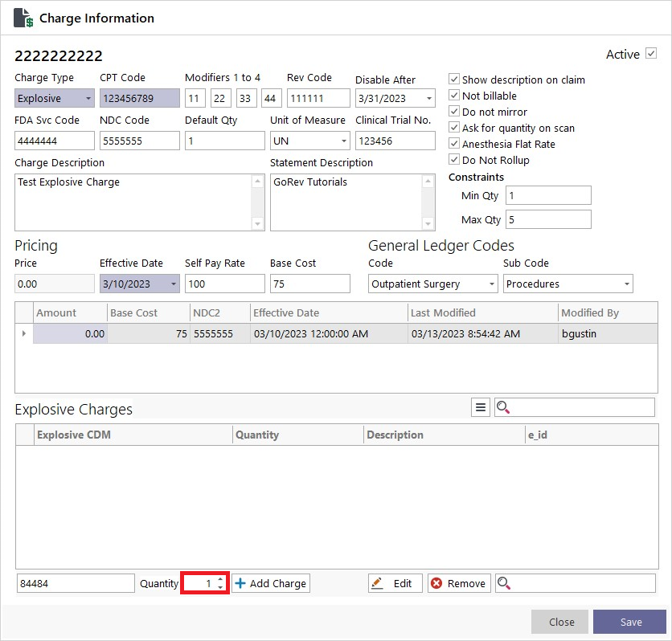The height and width of the screenshot is (641, 672).
Task: Click the Self Pay Rate field
Action: click(225, 284)
